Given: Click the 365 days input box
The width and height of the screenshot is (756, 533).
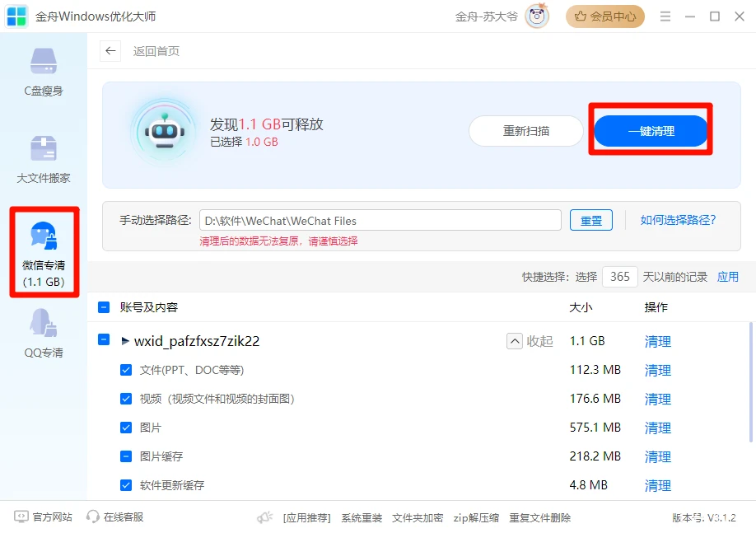Looking at the screenshot, I should click(620, 277).
